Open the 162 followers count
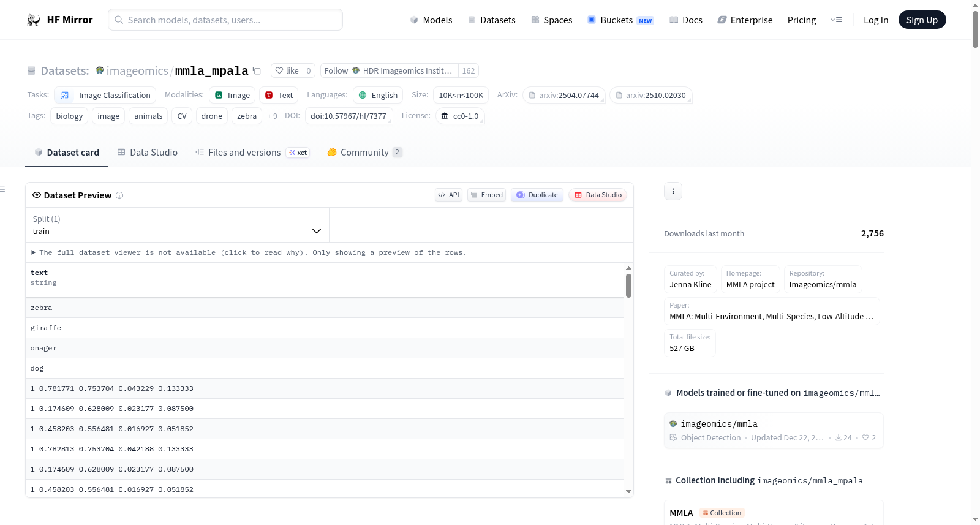 469,70
